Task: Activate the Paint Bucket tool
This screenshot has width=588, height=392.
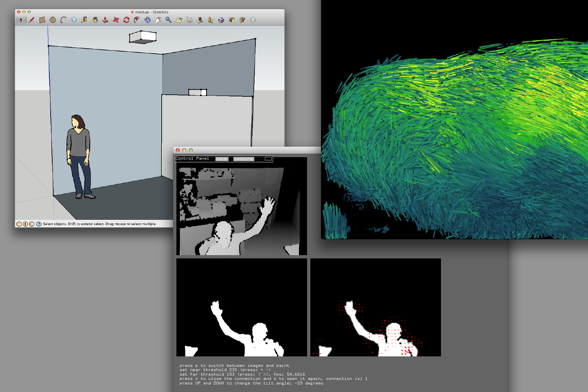Action: coord(95,20)
